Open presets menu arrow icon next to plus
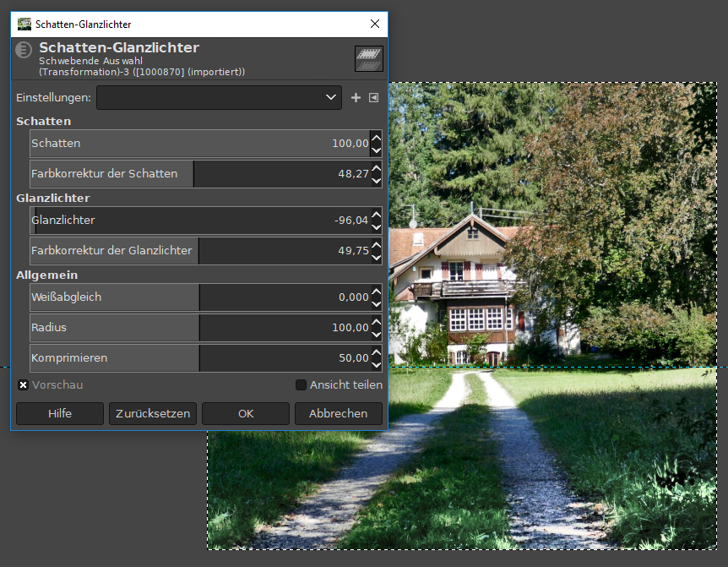The width and height of the screenshot is (728, 567). coord(373,97)
